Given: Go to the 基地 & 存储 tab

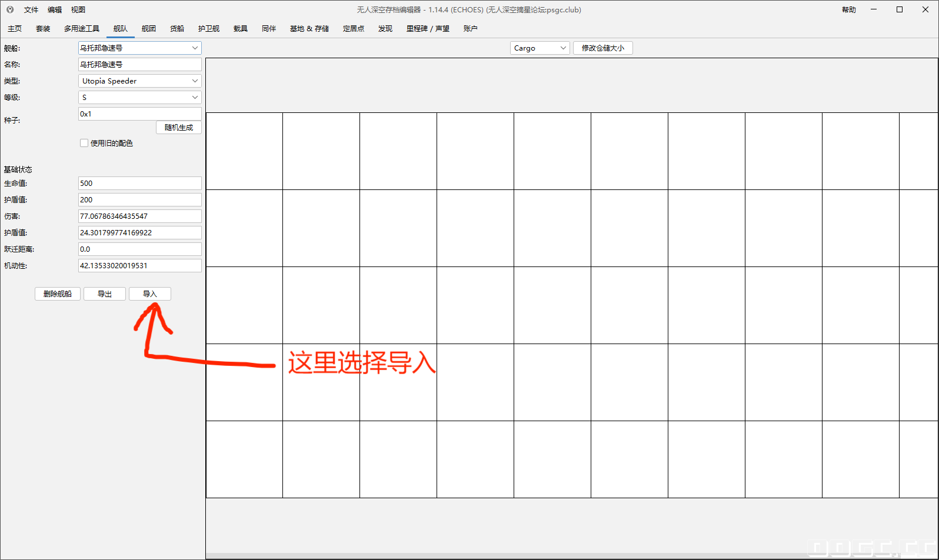Looking at the screenshot, I should coord(309,29).
